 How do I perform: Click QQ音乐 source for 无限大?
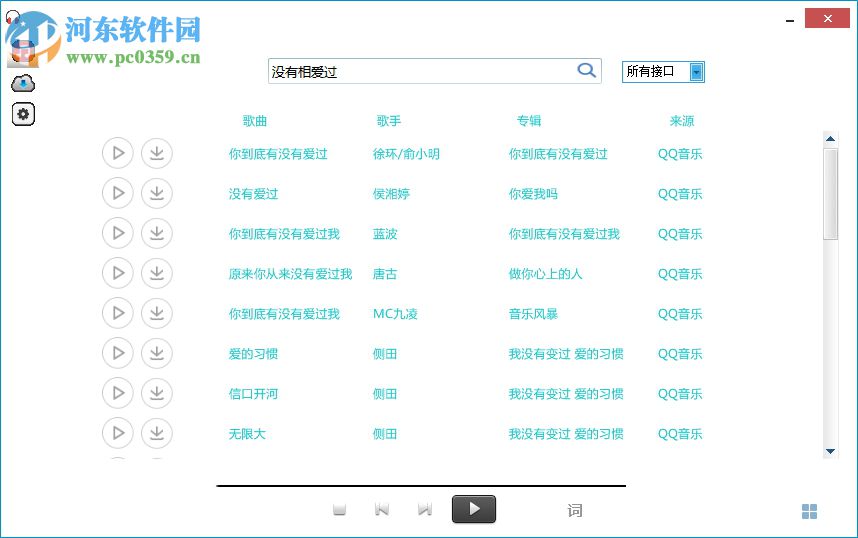(680, 433)
